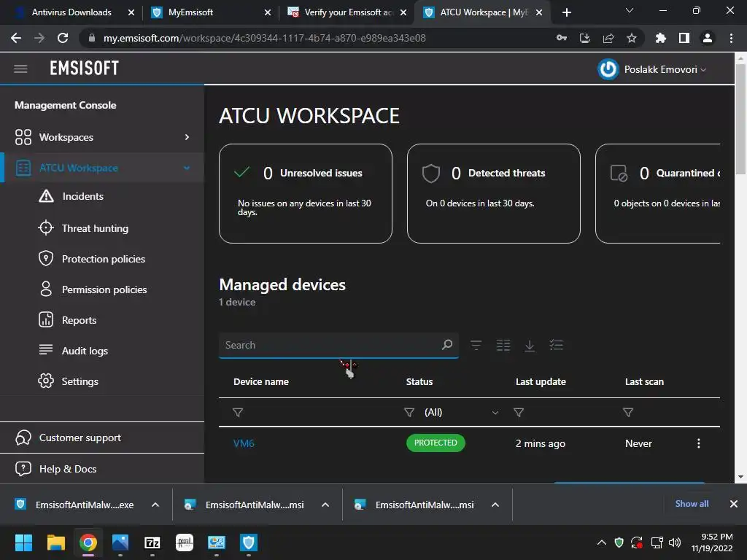
Task: Open the hamburger menu next to Emsisoft logo
Action: pos(20,69)
